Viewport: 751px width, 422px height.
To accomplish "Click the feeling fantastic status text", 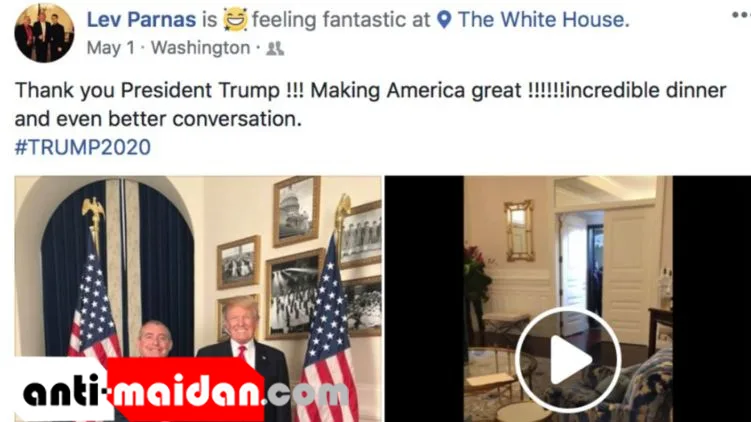I will pos(341,20).
